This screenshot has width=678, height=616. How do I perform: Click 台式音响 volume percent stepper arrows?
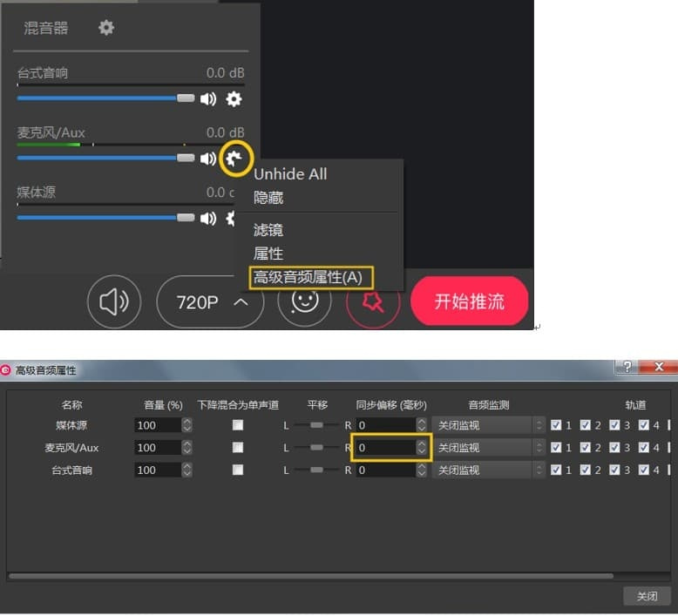point(186,470)
